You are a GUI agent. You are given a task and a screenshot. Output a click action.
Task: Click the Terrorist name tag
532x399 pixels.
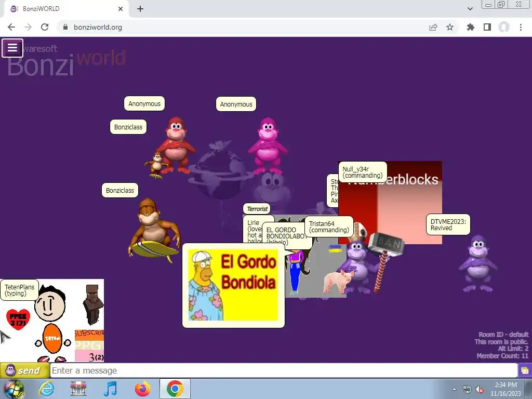click(257, 209)
